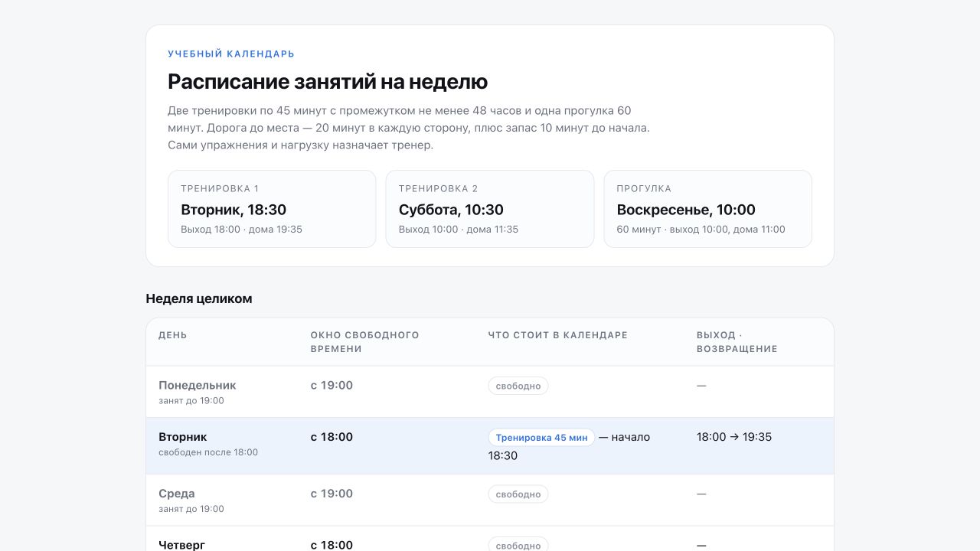The image size is (980, 551).
Task: Open the Прогулка card for Воскресенье, 10:00
Action: [x=708, y=209]
